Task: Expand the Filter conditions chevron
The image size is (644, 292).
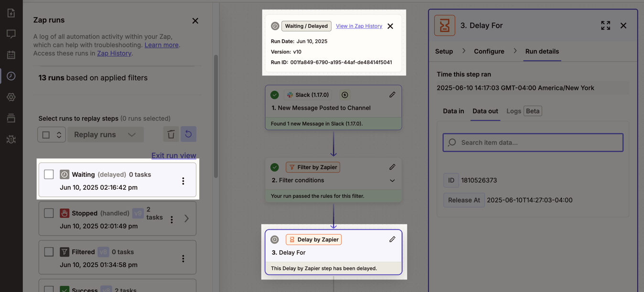Action: pyautogui.click(x=392, y=181)
